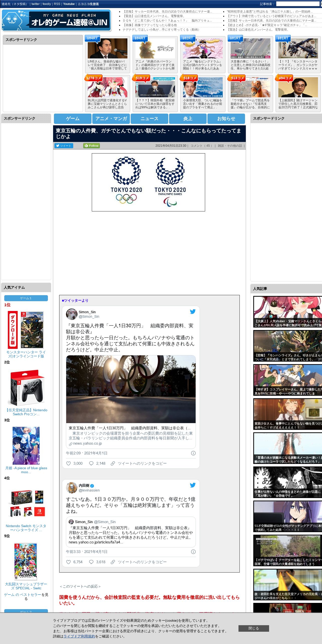
Task: Open the ニュース category tab
Action: click(149, 119)
